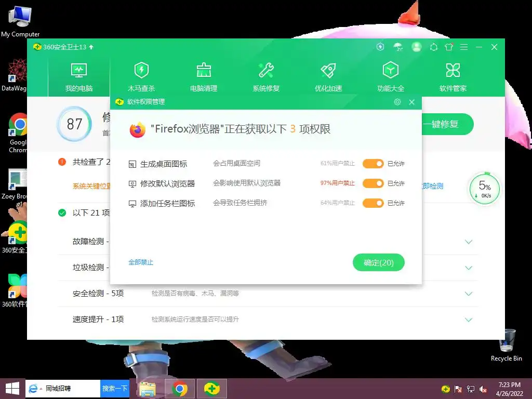
Task: Open the skin shirt icon
Action: pos(449,47)
